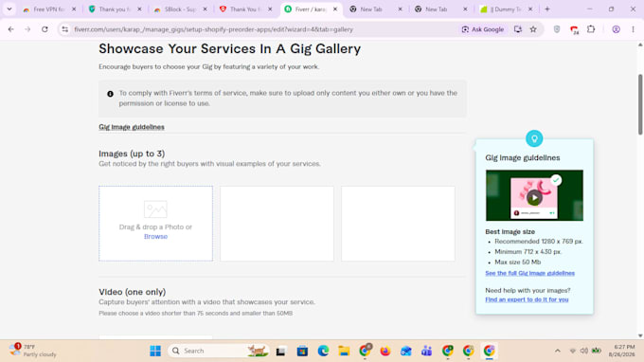Bookmark this page with the star icon
Viewport: 644px width, 362px height.
coord(533,29)
